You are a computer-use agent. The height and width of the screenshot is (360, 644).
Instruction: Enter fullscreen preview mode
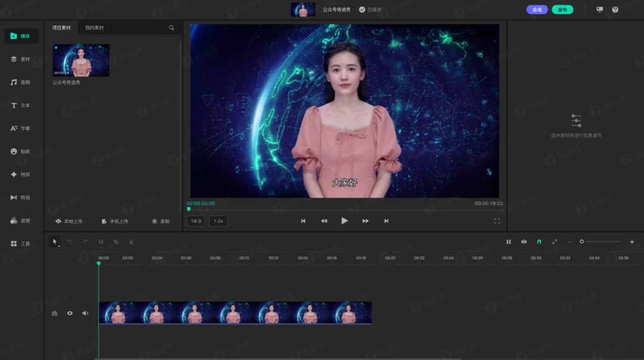497,221
